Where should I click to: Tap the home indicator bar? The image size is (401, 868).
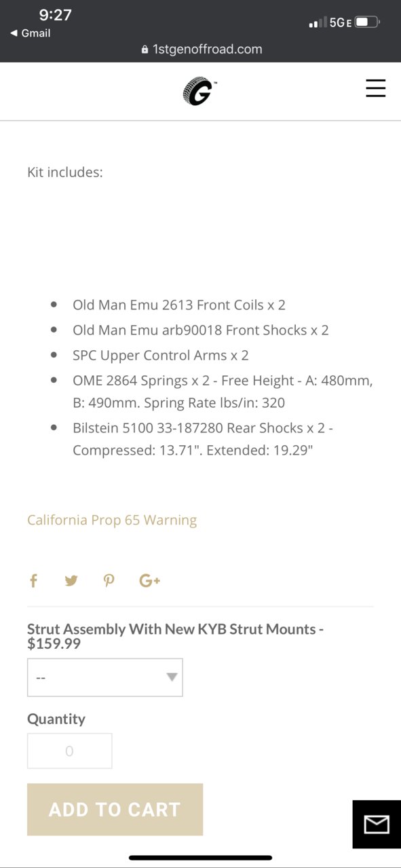point(200,858)
